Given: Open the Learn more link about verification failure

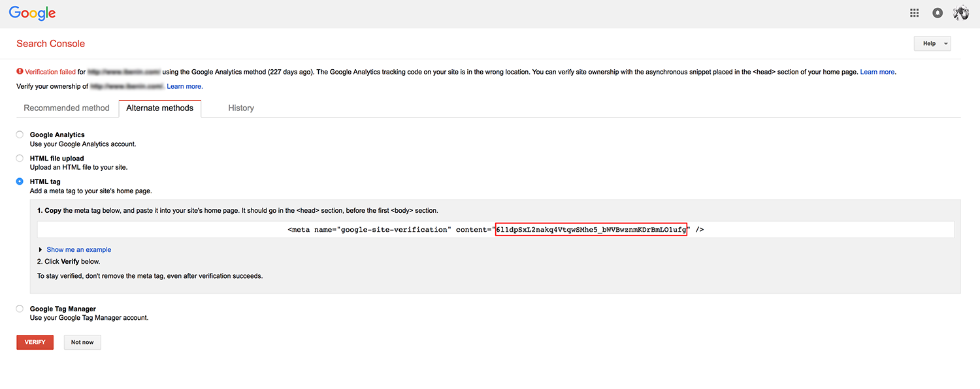Looking at the screenshot, I should pyautogui.click(x=877, y=72).
